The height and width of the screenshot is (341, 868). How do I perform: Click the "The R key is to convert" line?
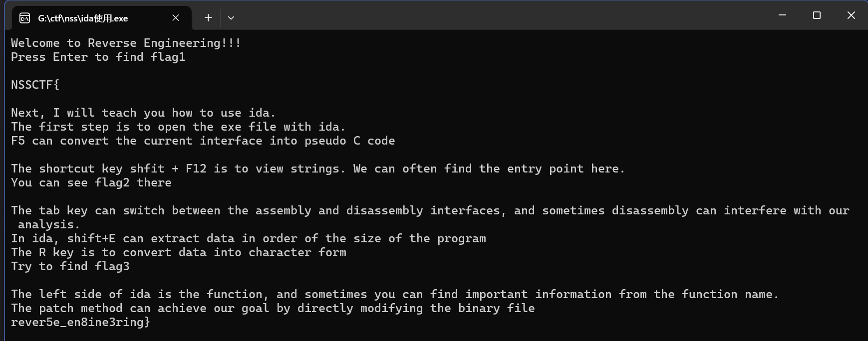coord(178,252)
